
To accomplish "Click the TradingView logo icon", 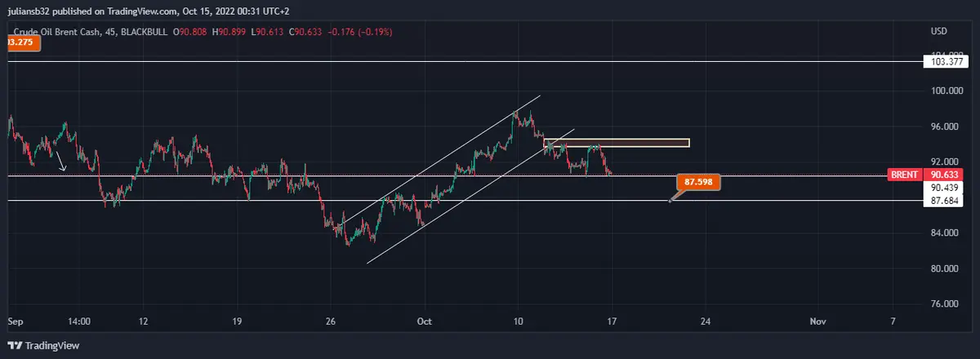I will tap(15, 345).
